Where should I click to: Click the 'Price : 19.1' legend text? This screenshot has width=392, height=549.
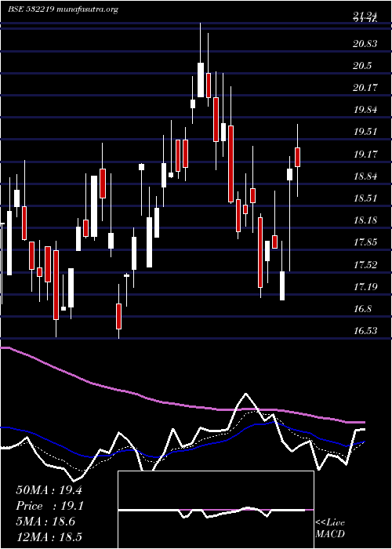point(49,506)
